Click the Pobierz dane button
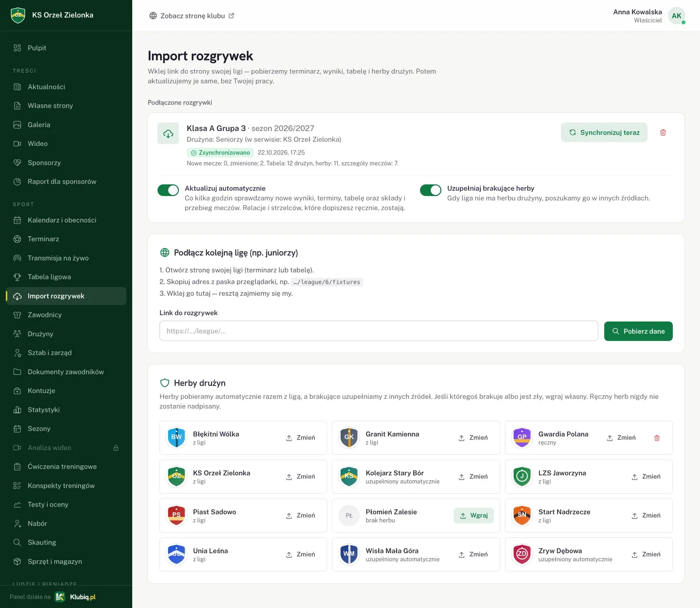Screen dimensions: 700x608 pyautogui.click(x=638, y=331)
